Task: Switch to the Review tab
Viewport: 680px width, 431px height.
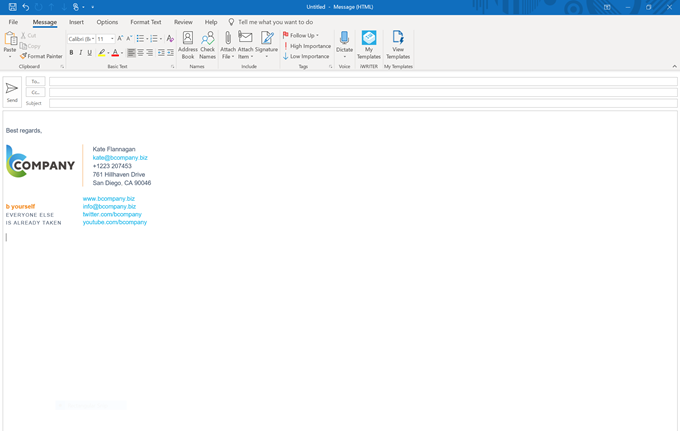Action: tap(183, 22)
